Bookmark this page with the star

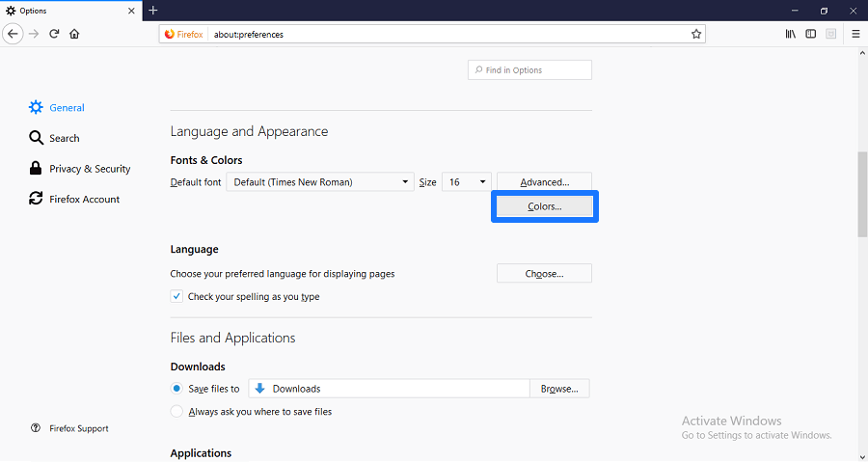coord(695,35)
